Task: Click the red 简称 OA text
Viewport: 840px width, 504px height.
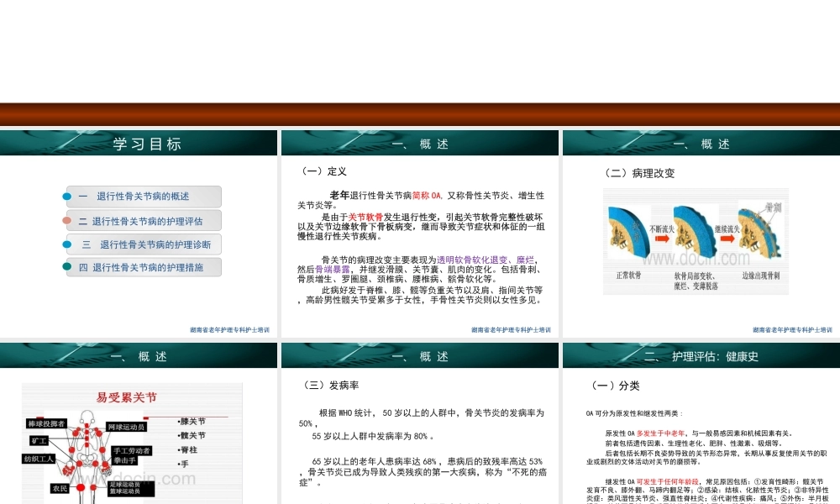Action: point(427,196)
